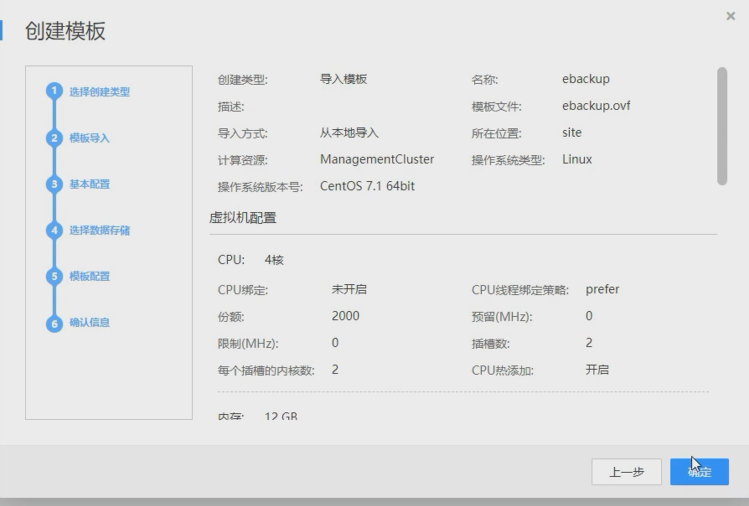Open the 模板导入 step label
The height and width of the screenshot is (506, 749).
point(89,138)
